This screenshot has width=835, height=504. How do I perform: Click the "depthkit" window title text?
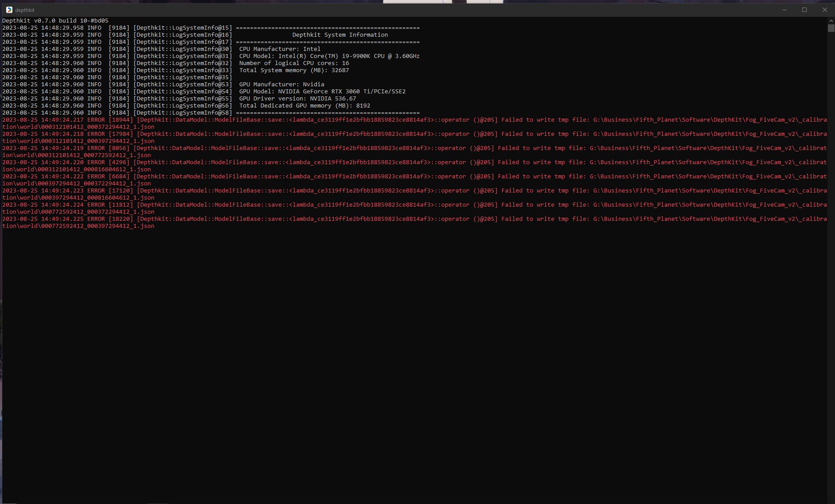pos(25,10)
